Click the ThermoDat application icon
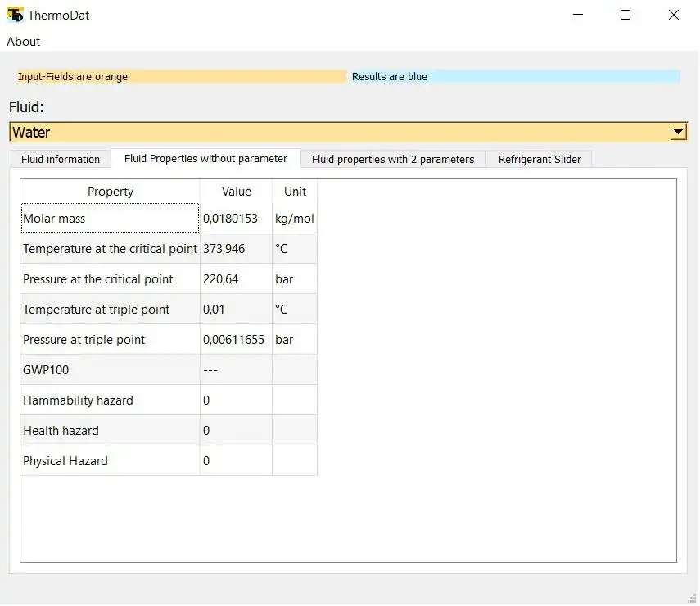Image resolution: width=700 pixels, height=606 pixels. coord(16,15)
